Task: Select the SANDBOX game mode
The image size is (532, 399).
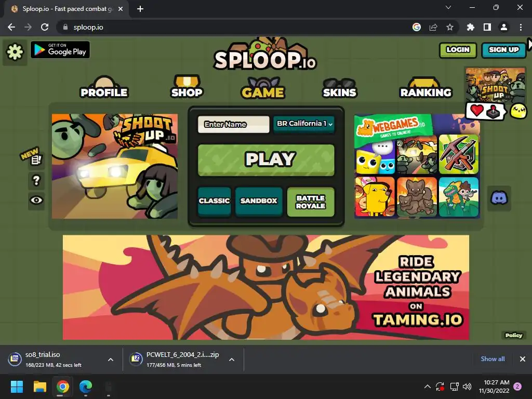Action: click(x=259, y=201)
